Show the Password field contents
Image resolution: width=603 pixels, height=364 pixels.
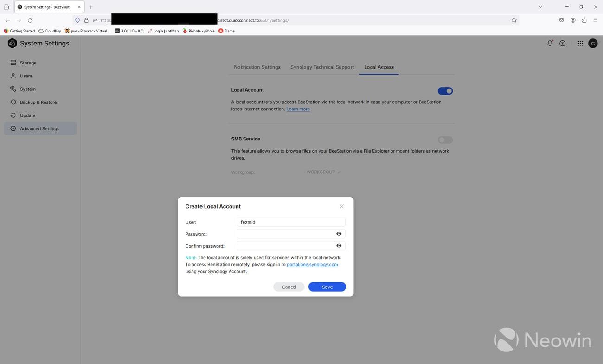338,234
